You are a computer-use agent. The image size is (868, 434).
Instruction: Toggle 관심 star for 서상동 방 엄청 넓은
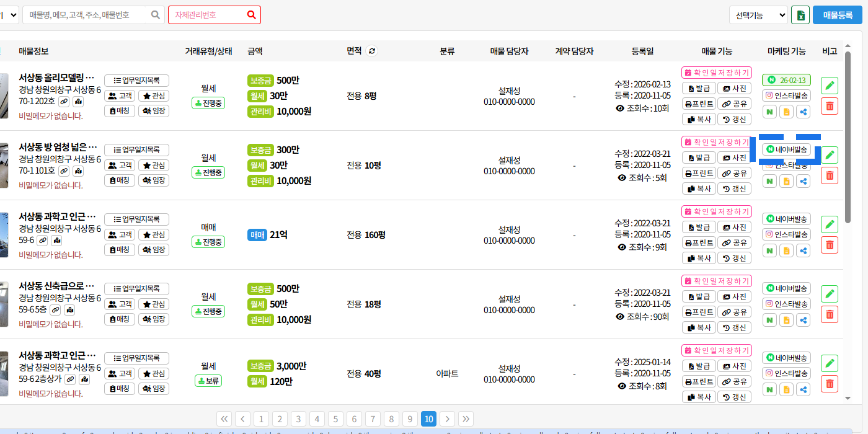pos(153,166)
